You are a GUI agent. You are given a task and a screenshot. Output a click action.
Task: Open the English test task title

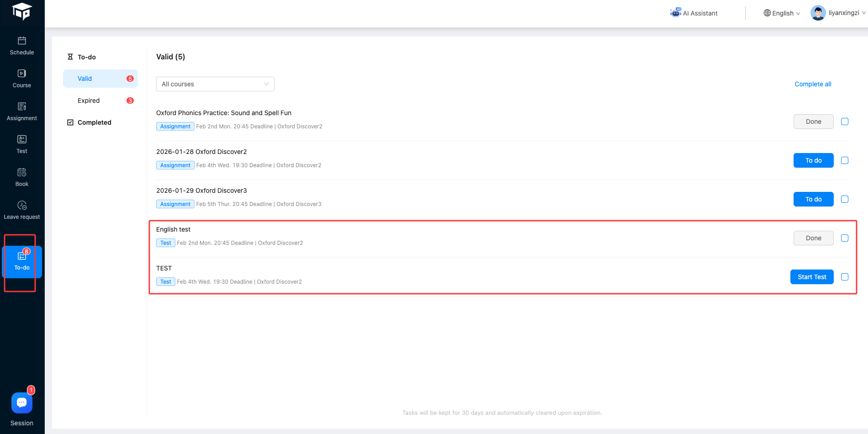[174, 229]
